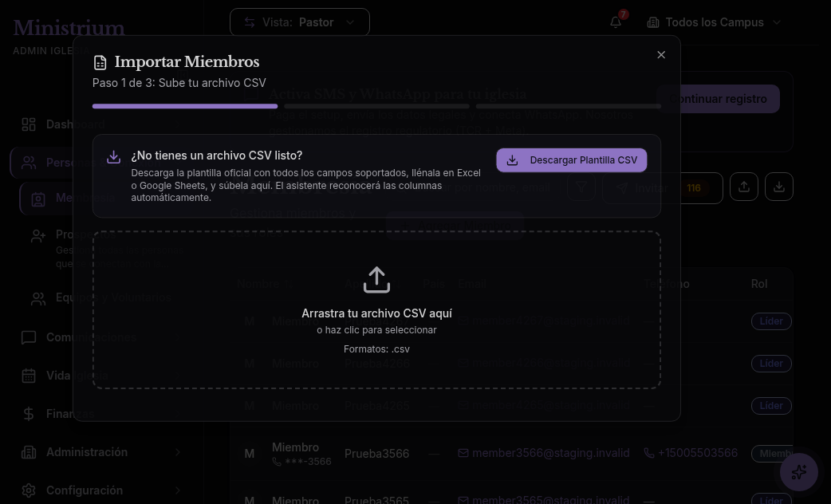This screenshot has width=831, height=504.
Task: Click the 'Formatos: .csv' text
Action: pyautogui.click(x=376, y=349)
